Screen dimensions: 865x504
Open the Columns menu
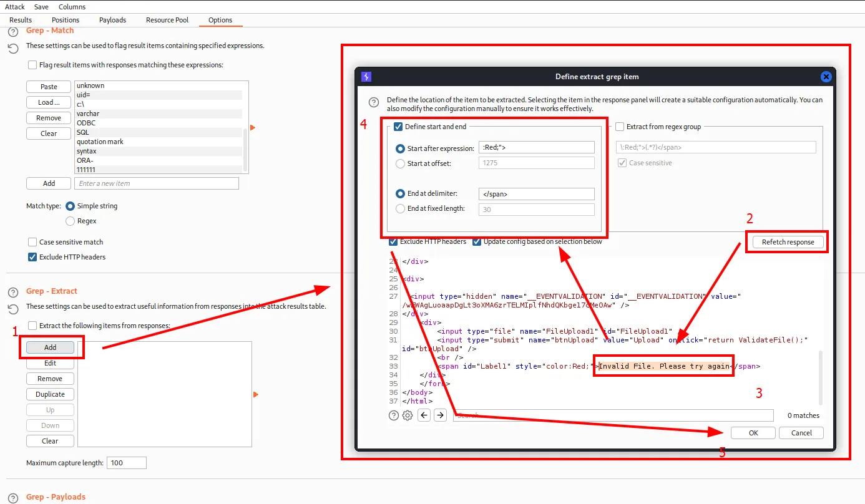tap(72, 7)
